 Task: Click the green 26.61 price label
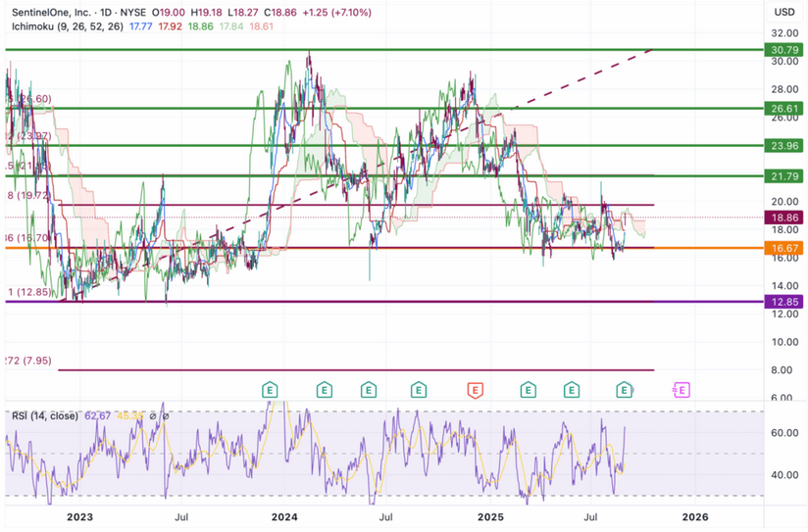click(783, 108)
